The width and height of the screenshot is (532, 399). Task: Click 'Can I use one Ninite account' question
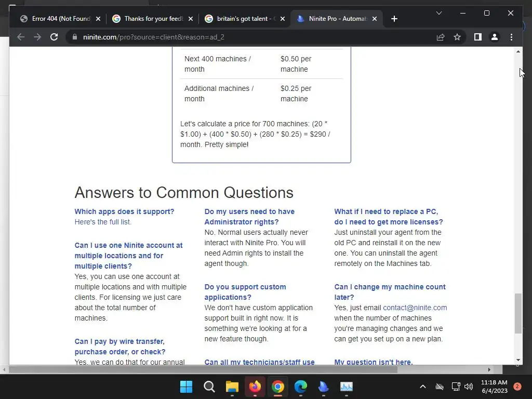(x=129, y=256)
